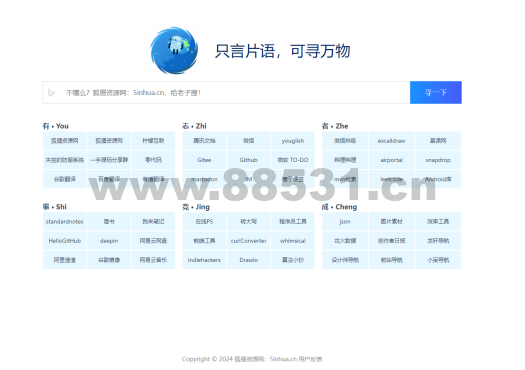Open the 创作者日报 link

point(391,240)
